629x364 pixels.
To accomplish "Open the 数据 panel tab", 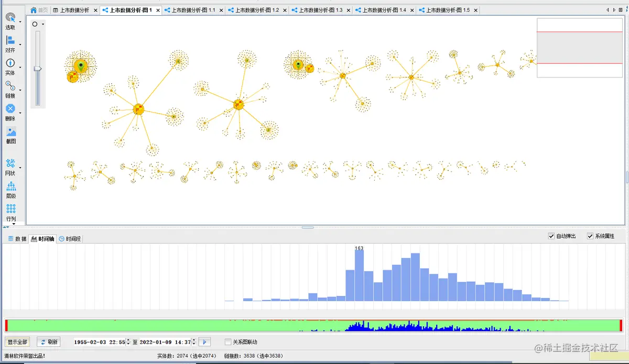I will click(17, 239).
